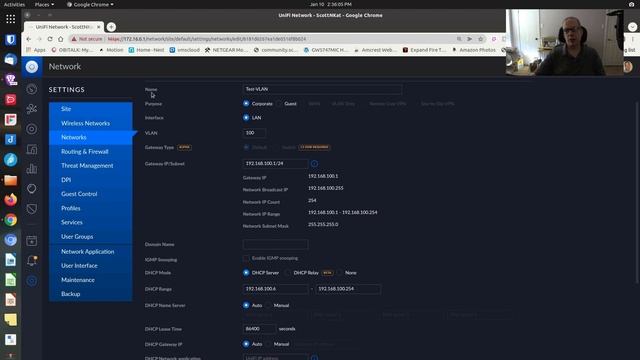Screen dimensions: 640x360
Task: Launch Google Chrome from the dock
Action: [11, 220]
